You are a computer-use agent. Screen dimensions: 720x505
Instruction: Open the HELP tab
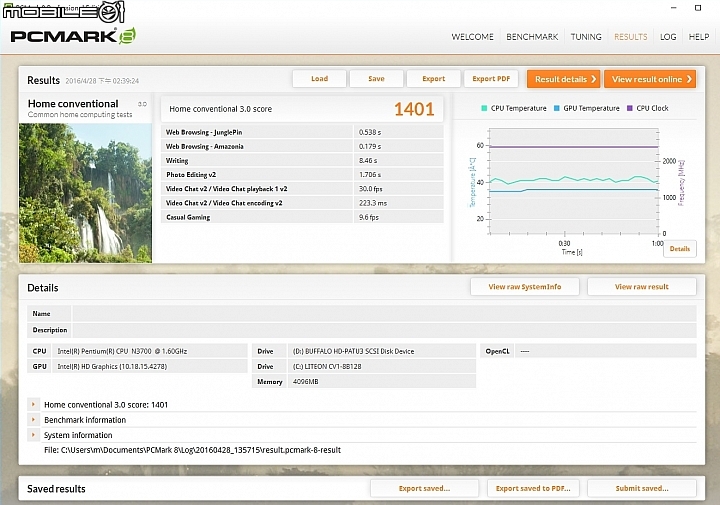pos(698,37)
